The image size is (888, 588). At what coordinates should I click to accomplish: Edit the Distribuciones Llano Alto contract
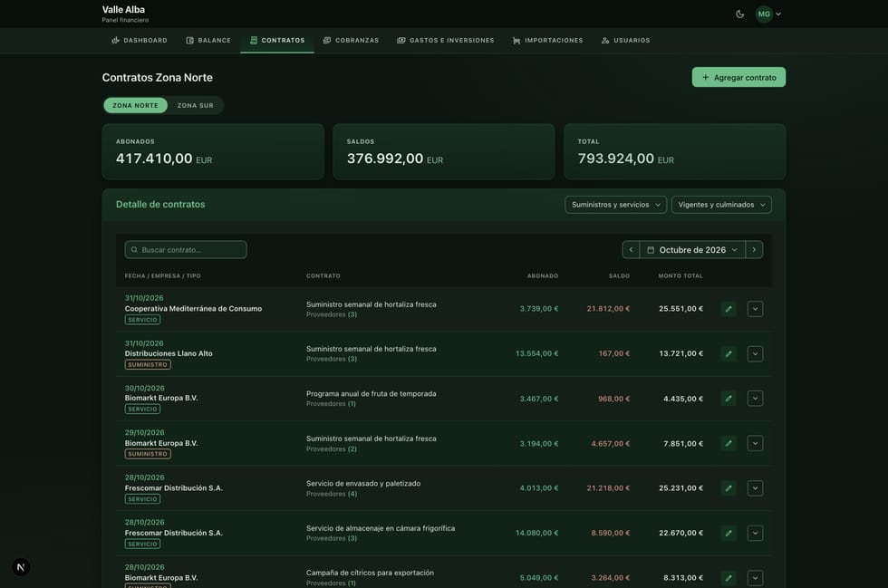point(729,353)
